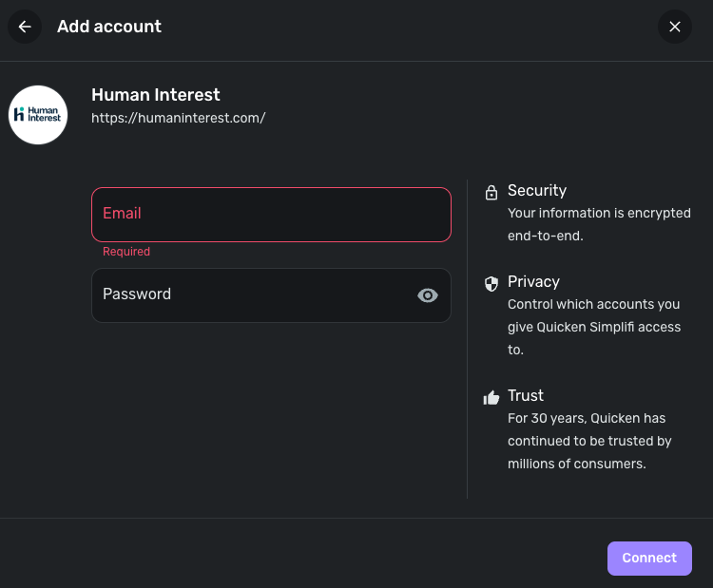Click the Trust thumbs-up icon
713x588 pixels.
(x=491, y=397)
